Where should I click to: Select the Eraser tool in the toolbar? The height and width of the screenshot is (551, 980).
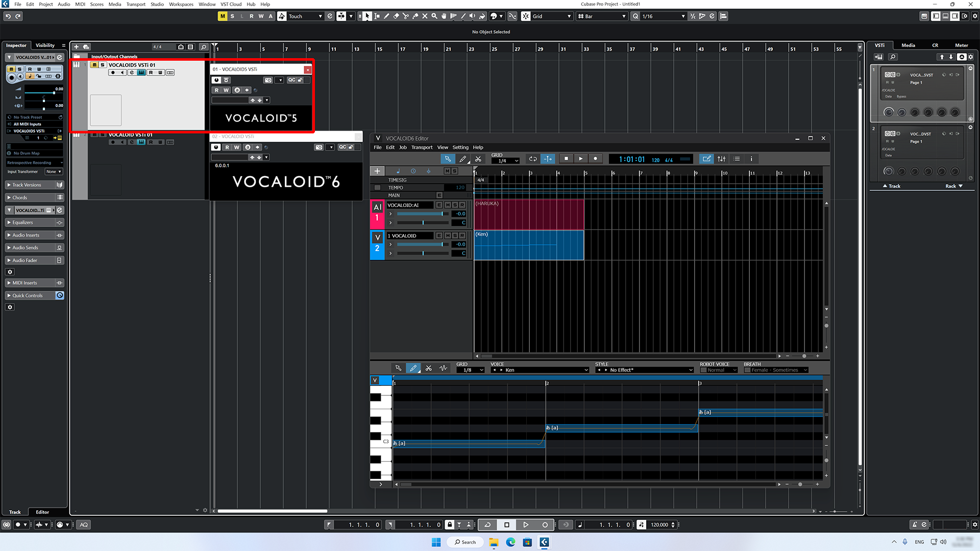pyautogui.click(x=396, y=16)
